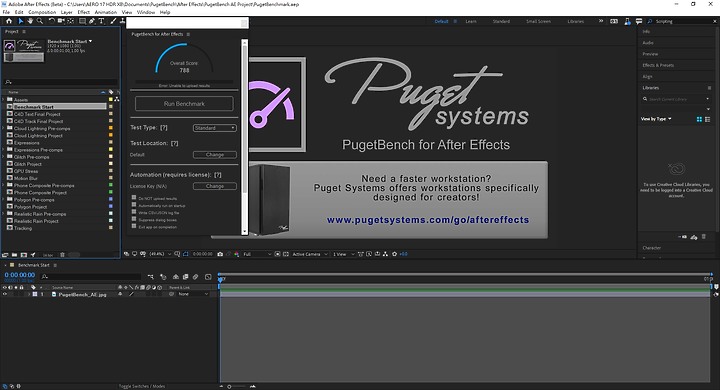Image resolution: width=720 pixels, height=390 pixels.
Task: Switch to the Small Screen workspace
Action: (x=539, y=22)
